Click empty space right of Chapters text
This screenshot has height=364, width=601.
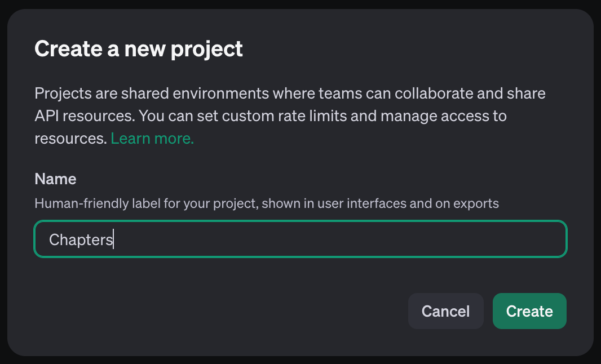pyautogui.click(x=338, y=239)
